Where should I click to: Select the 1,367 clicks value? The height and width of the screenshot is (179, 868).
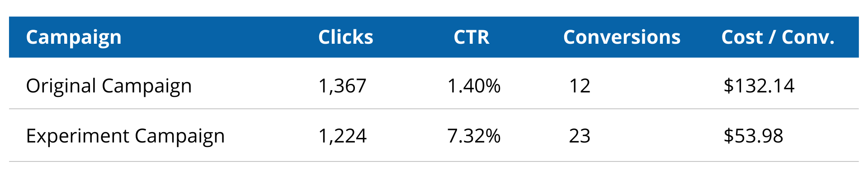[x=342, y=86]
